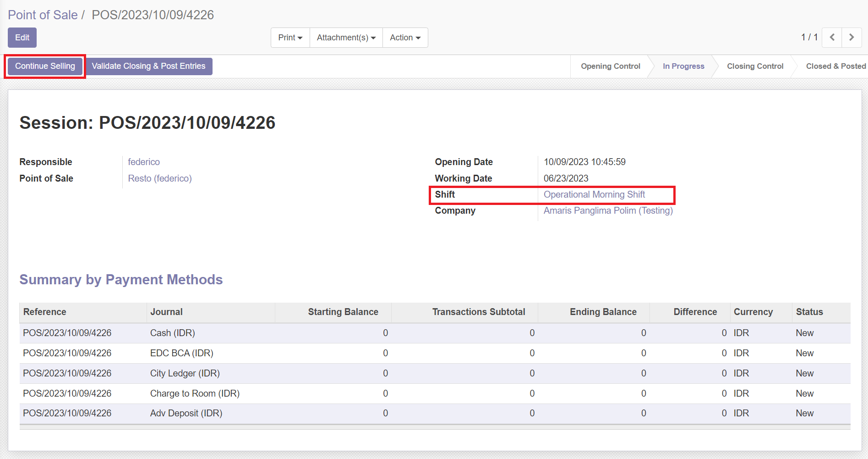
Task: Click the New status in Cash row
Action: 804,333
